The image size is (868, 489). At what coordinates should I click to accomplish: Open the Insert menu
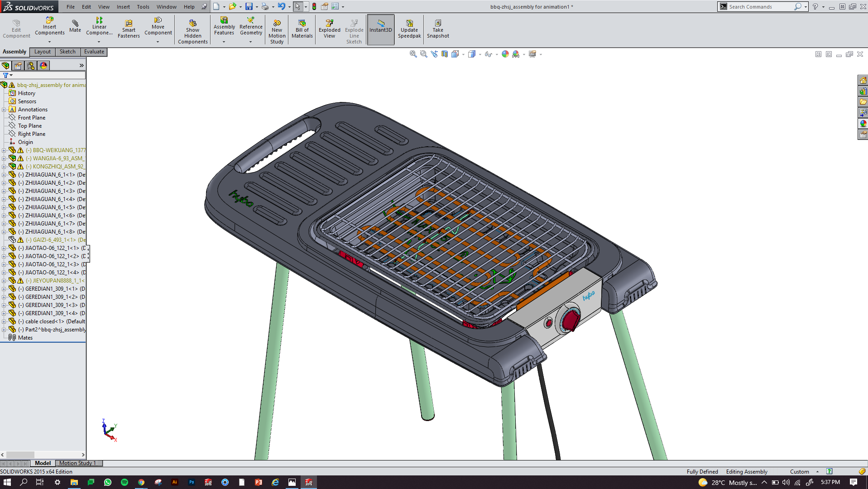[x=123, y=7]
